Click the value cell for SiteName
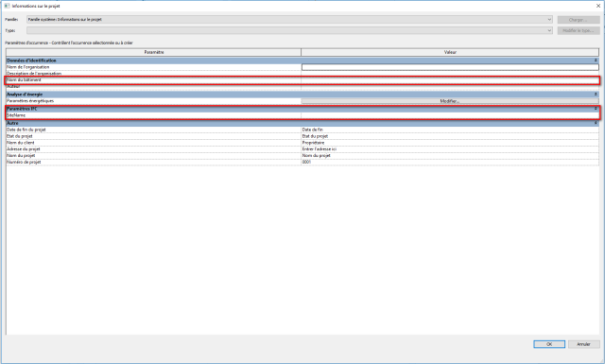The height and width of the screenshot is (364, 605). 450,115
